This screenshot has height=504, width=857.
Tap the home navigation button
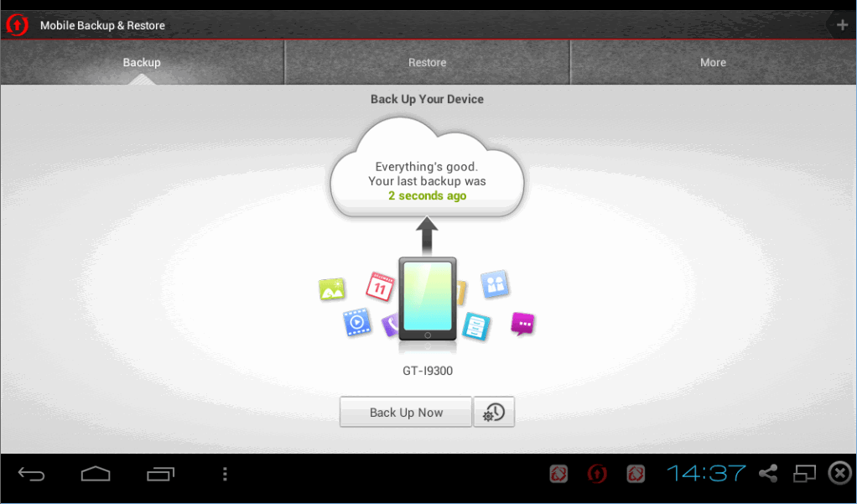pos(95,473)
